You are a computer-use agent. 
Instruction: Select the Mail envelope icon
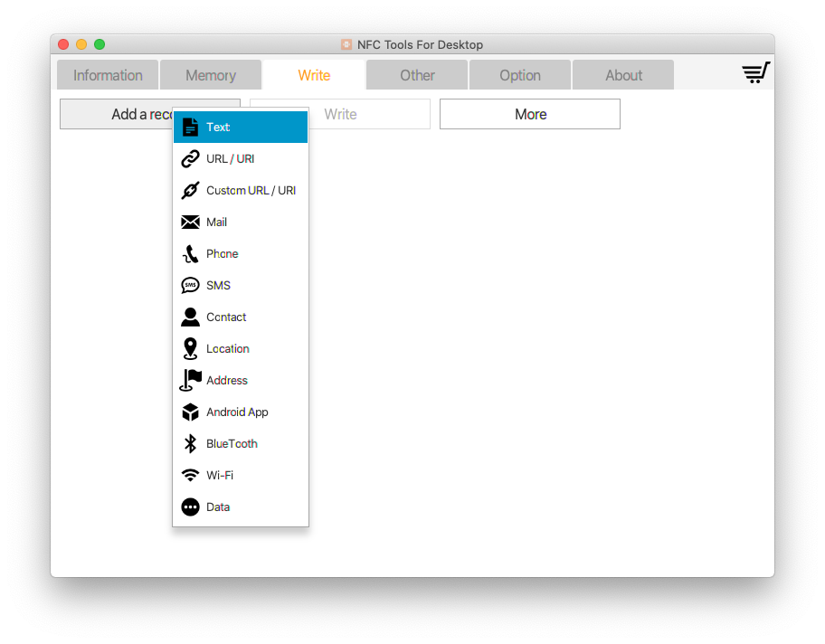point(190,222)
